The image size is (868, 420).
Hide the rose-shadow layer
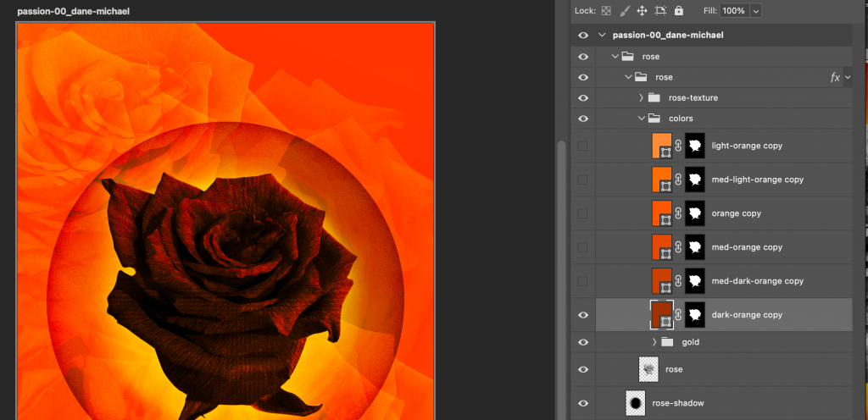pyautogui.click(x=583, y=403)
